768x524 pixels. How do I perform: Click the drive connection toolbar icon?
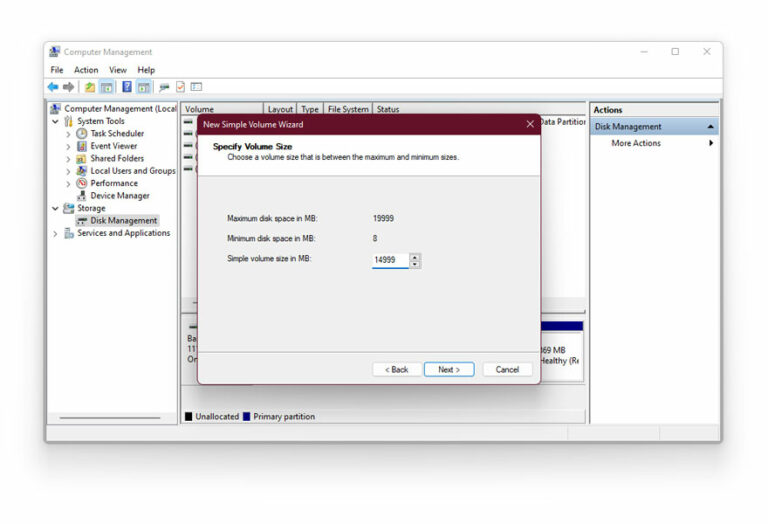[x=164, y=87]
